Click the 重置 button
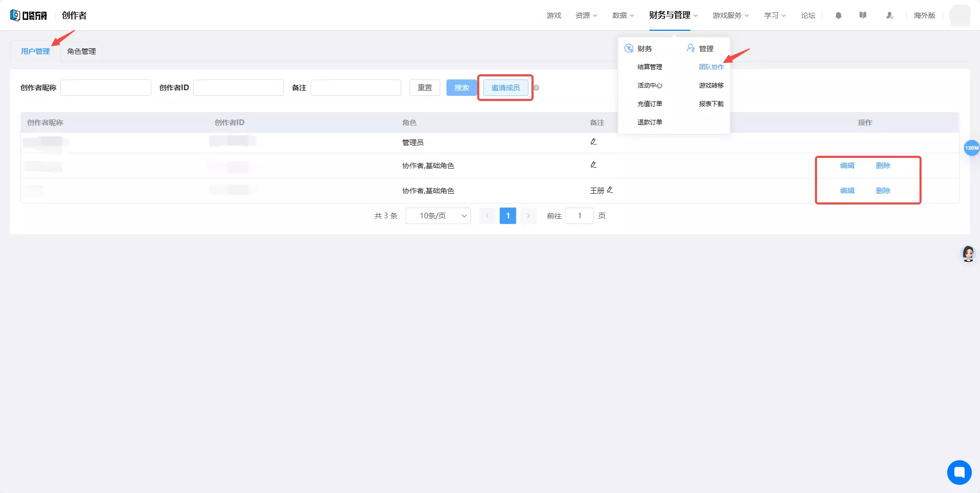The image size is (980, 493). pos(425,88)
